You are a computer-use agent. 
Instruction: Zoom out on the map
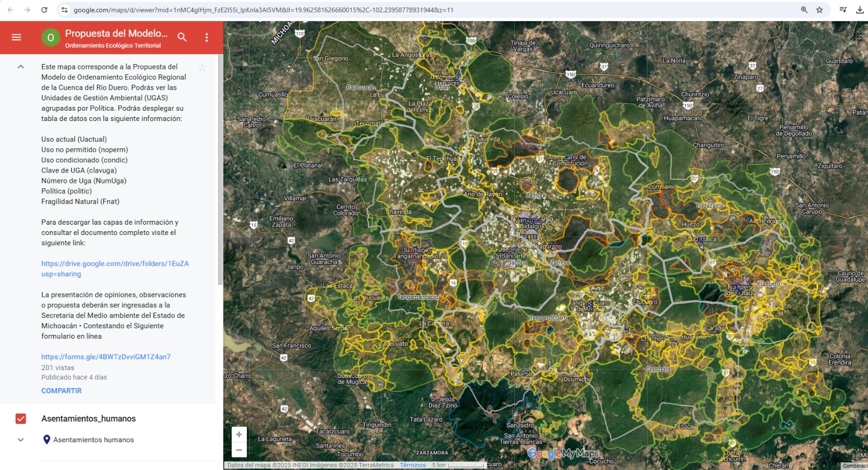click(239, 450)
